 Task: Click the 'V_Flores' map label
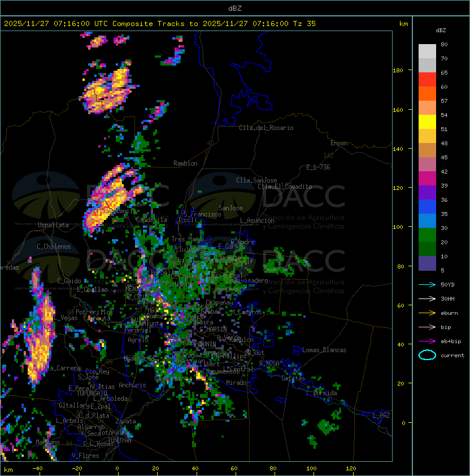click(x=85, y=456)
